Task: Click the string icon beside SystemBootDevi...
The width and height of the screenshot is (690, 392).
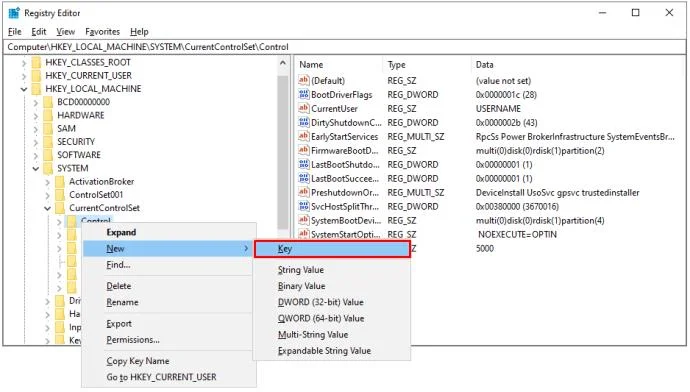Action: coord(303,220)
